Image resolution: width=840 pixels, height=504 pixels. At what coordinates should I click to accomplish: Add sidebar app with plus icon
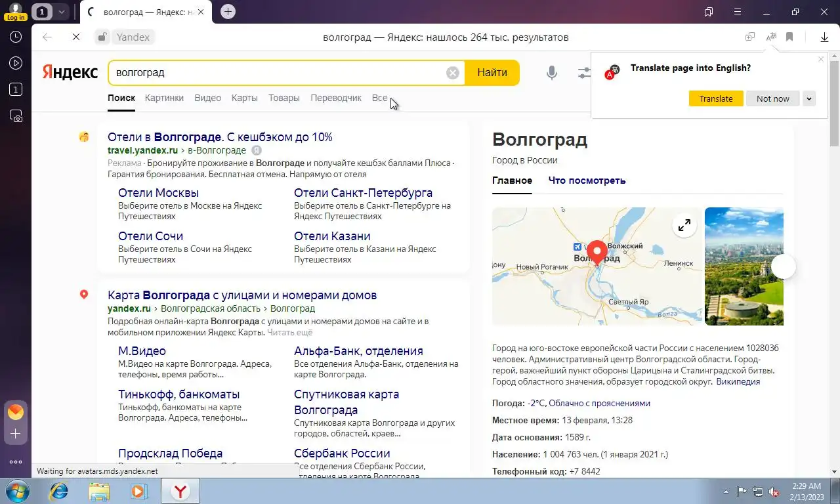tap(16, 434)
